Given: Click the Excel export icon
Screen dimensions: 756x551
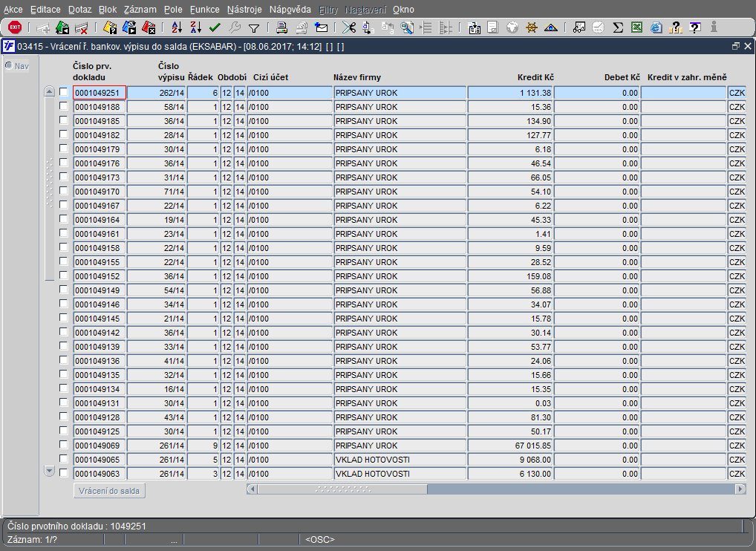Looking at the screenshot, I should (x=636, y=27).
